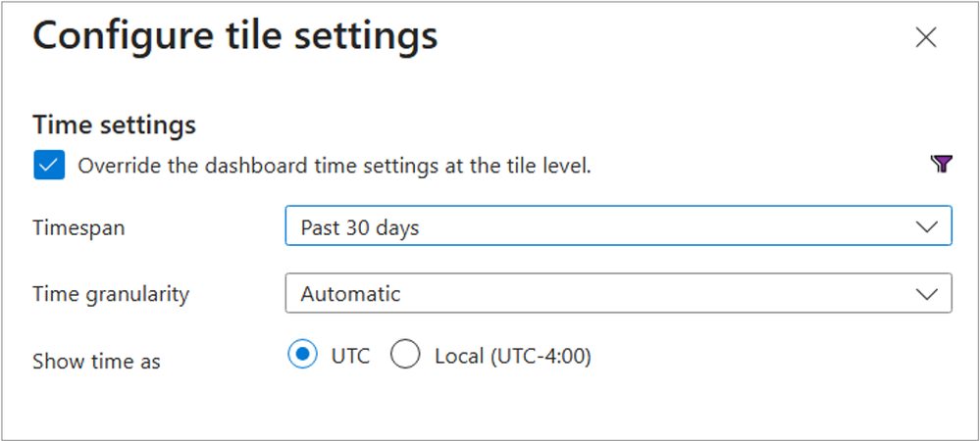Select the UTC radio button
The width and height of the screenshot is (980, 441).
[x=303, y=356]
